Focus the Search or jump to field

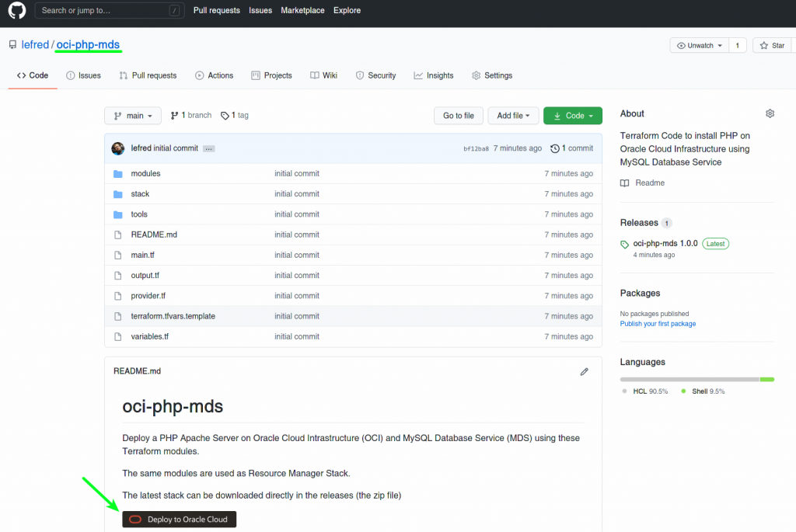(109, 10)
